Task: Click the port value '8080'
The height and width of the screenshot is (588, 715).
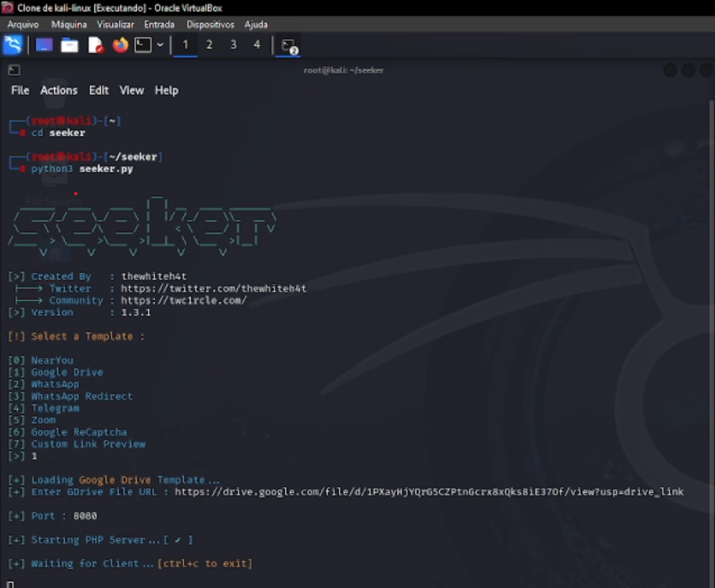Action: click(86, 516)
